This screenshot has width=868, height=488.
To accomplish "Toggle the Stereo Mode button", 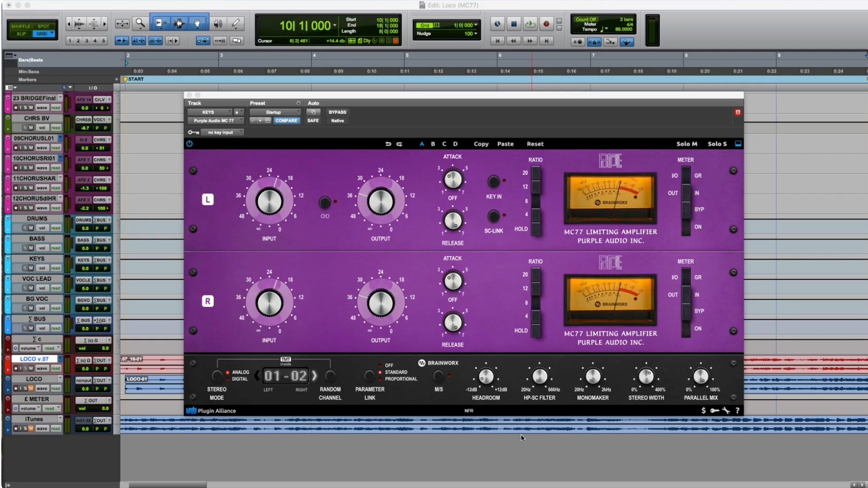I will pyautogui.click(x=217, y=375).
